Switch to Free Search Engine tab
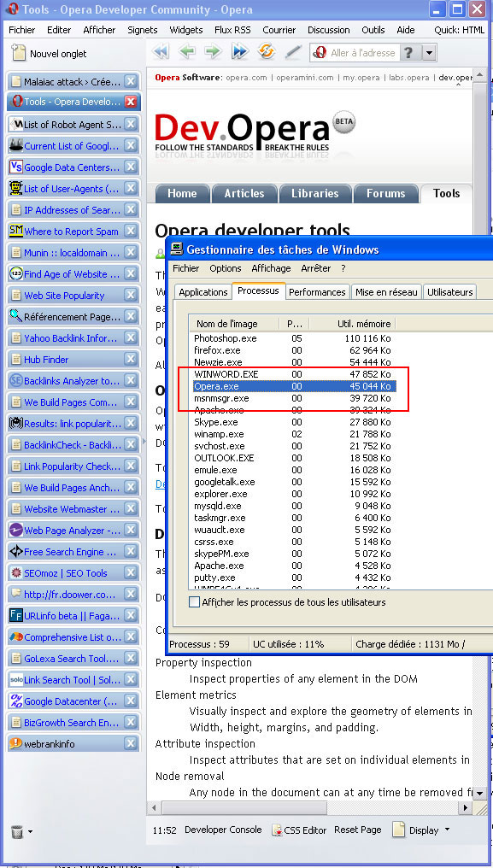The image size is (493, 868). point(73,552)
